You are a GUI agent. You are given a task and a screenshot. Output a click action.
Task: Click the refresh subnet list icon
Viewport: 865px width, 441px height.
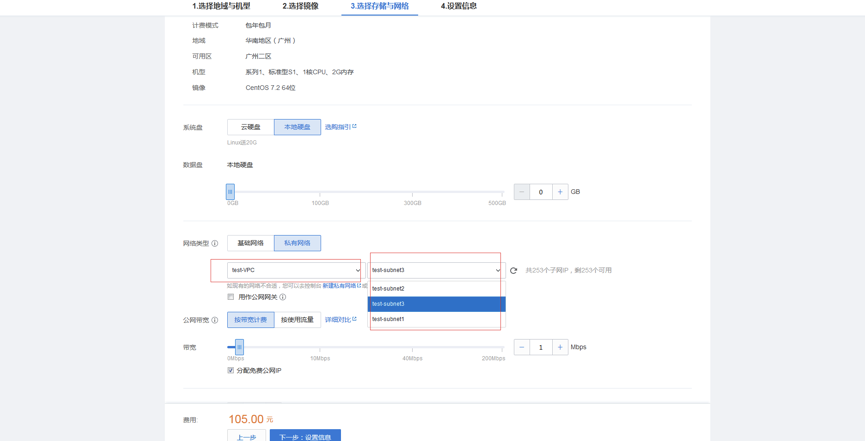tap(514, 270)
